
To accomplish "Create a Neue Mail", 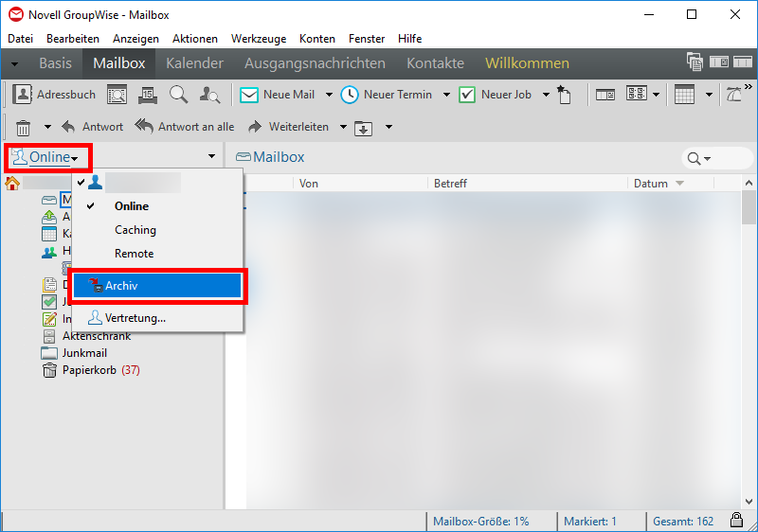I will click(278, 95).
